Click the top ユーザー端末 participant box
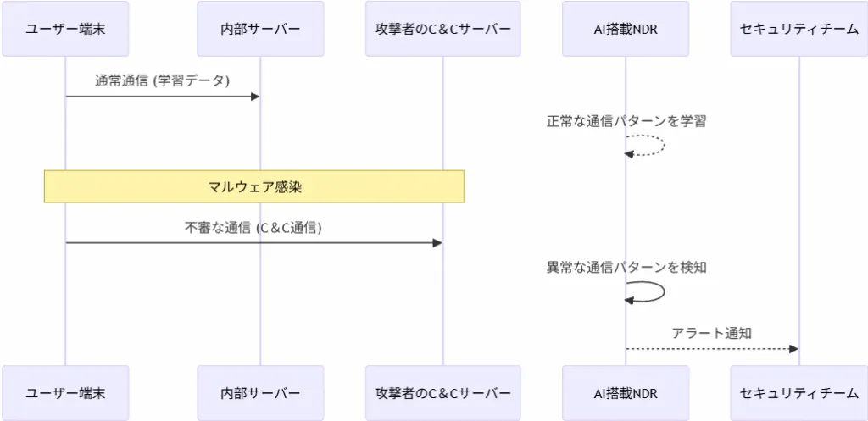868x421 pixels. click(x=65, y=29)
